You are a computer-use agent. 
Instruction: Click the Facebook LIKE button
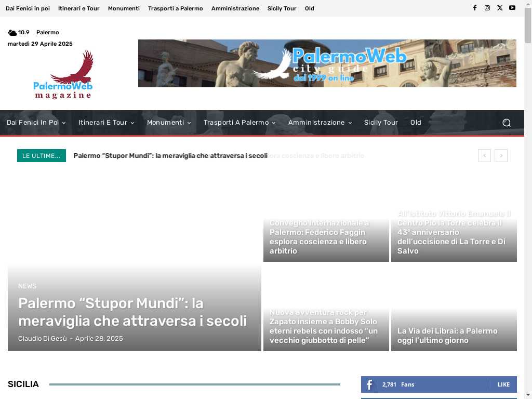(503, 384)
